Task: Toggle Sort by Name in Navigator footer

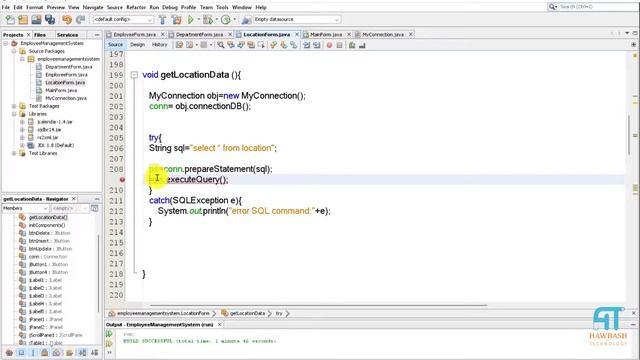Action: 82,353
